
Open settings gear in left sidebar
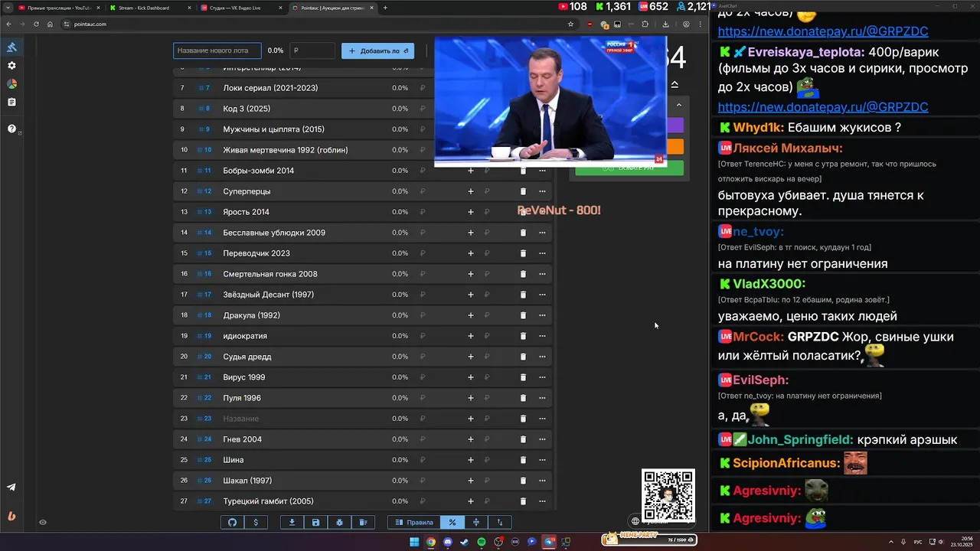(11, 66)
